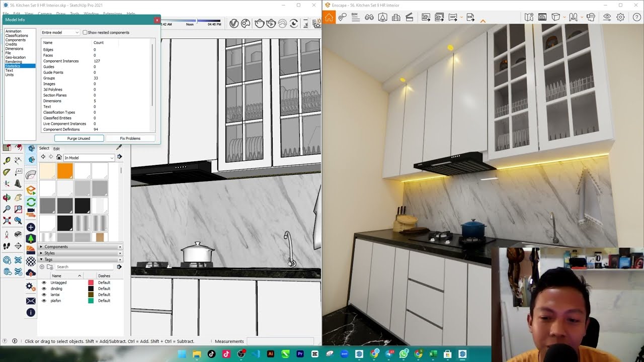Close the Styles tray panel
Image resolution: width=644 pixels, height=362 pixels.
point(120,253)
